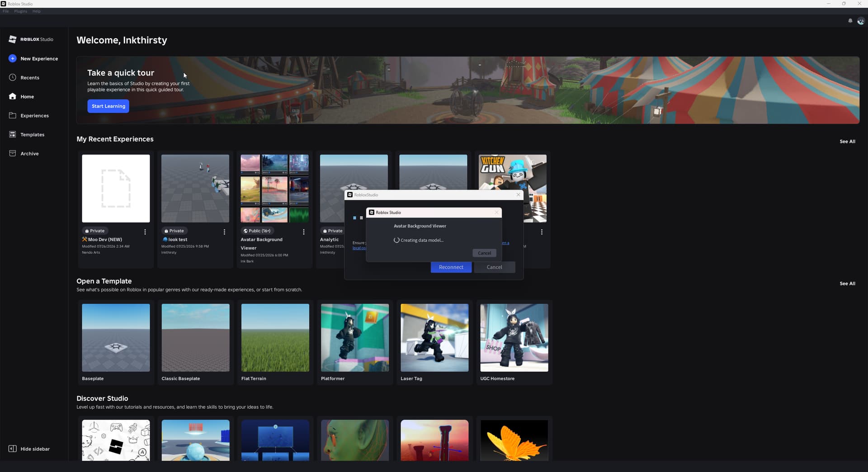868x472 pixels.
Task: Open options menu for Avatar Background Viewer card
Action: [304, 232]
